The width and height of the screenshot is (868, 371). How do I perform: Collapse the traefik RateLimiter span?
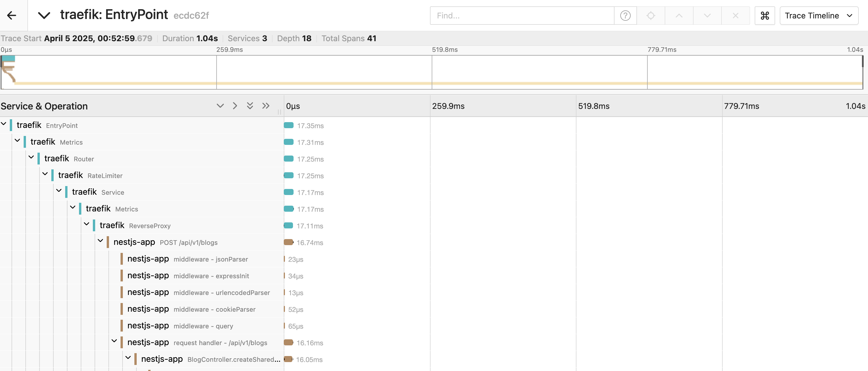pos(45,174)
